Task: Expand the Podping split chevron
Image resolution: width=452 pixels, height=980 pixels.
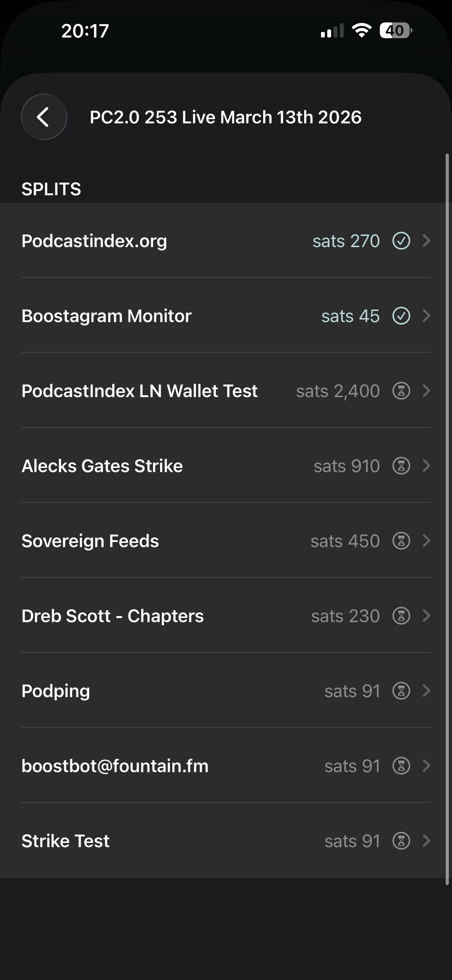Action: point(426,690)
